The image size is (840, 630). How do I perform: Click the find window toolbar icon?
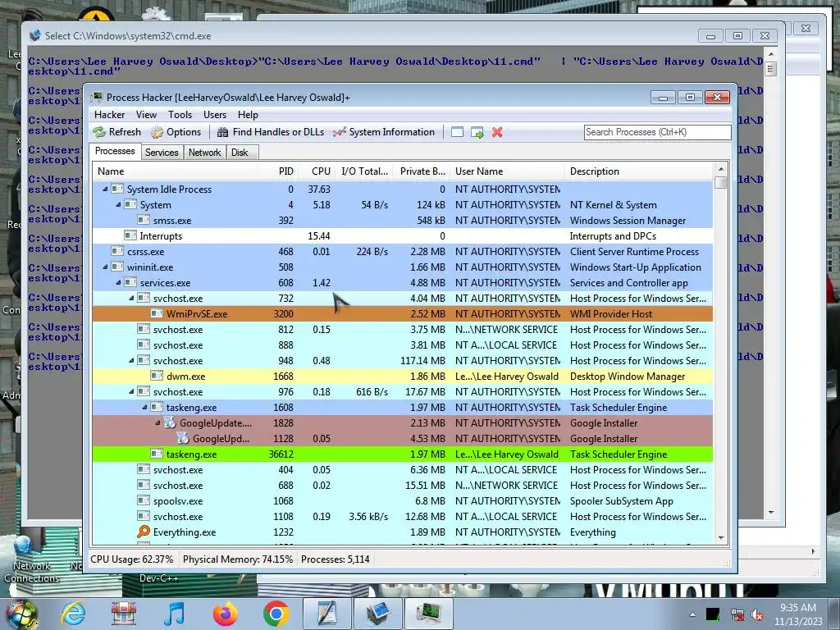tap(457, 132)
